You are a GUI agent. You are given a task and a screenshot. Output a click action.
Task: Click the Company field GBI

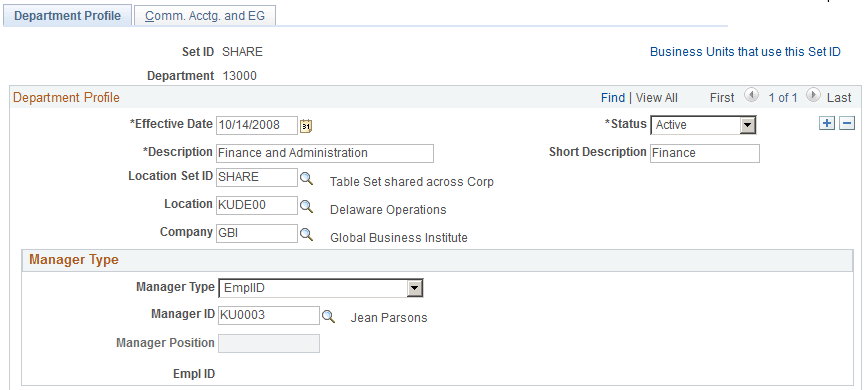coord(257,233)
